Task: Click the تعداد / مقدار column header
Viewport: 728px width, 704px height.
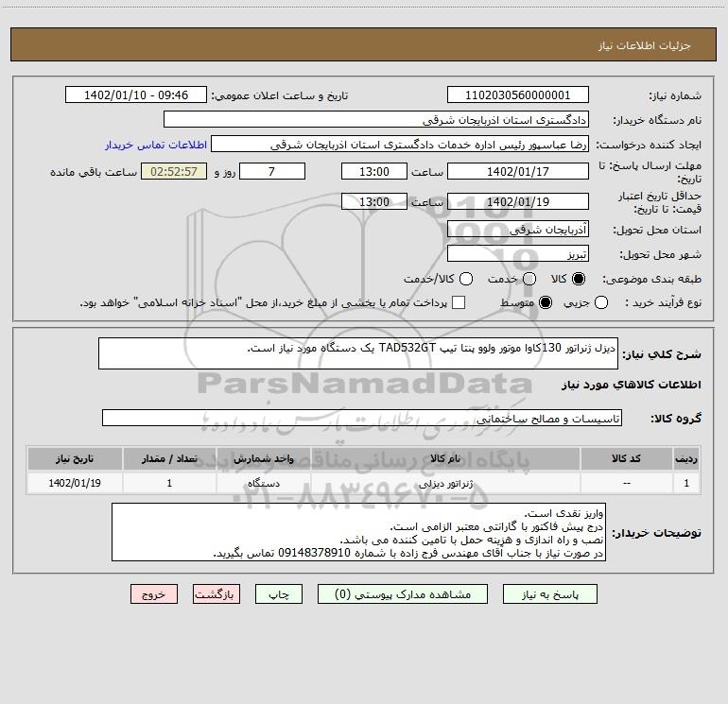Action: coord(169,458)
